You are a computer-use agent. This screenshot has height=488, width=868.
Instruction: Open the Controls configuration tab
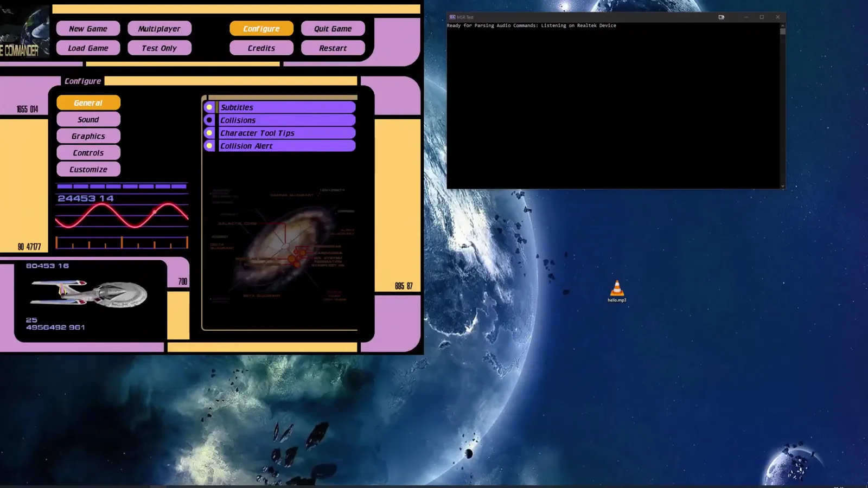click(88, 153)
